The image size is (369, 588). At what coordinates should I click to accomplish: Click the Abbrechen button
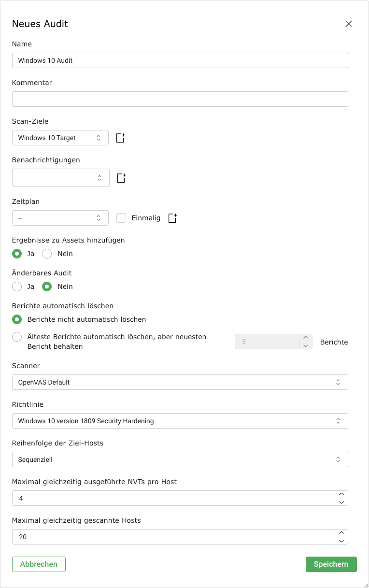point(39,564)
